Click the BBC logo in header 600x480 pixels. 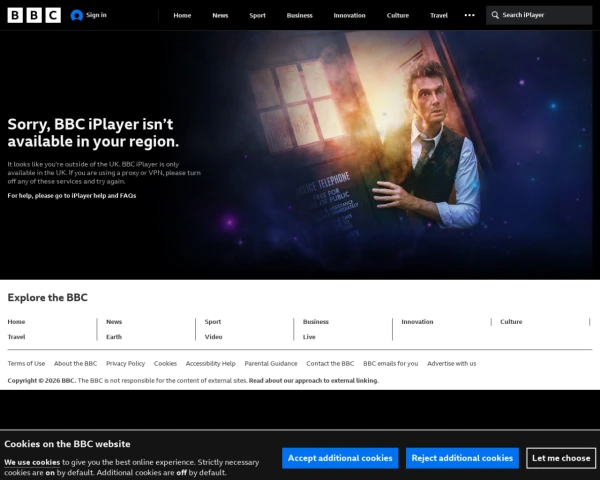click(x=34, y=15)
